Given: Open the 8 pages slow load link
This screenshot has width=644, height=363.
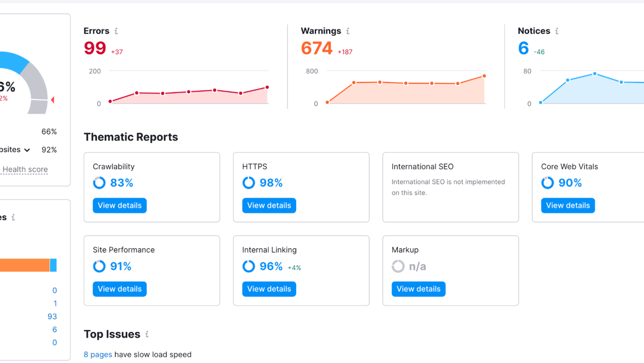Looking at the screenshot, I should tap(98, 354).
